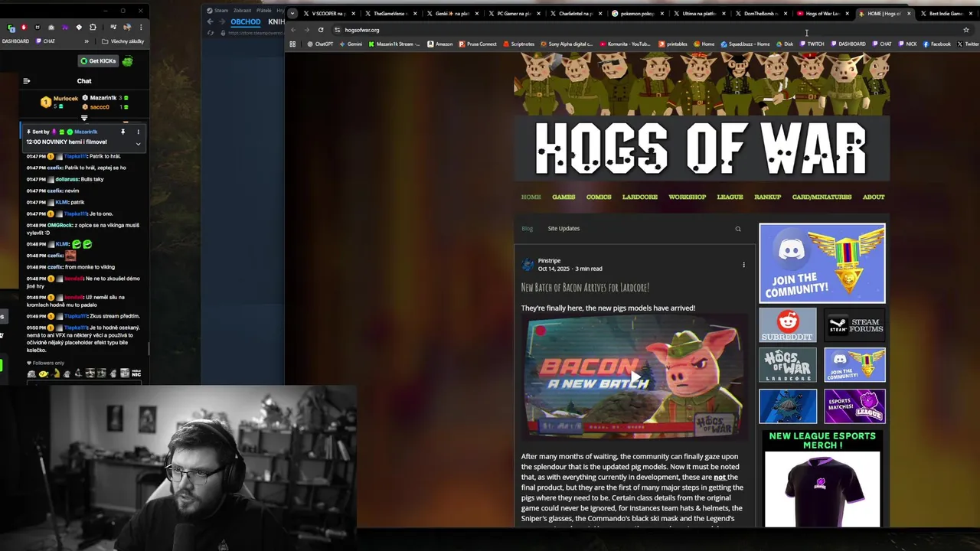Click the Pinstripe author avatar

coord(528,265)
